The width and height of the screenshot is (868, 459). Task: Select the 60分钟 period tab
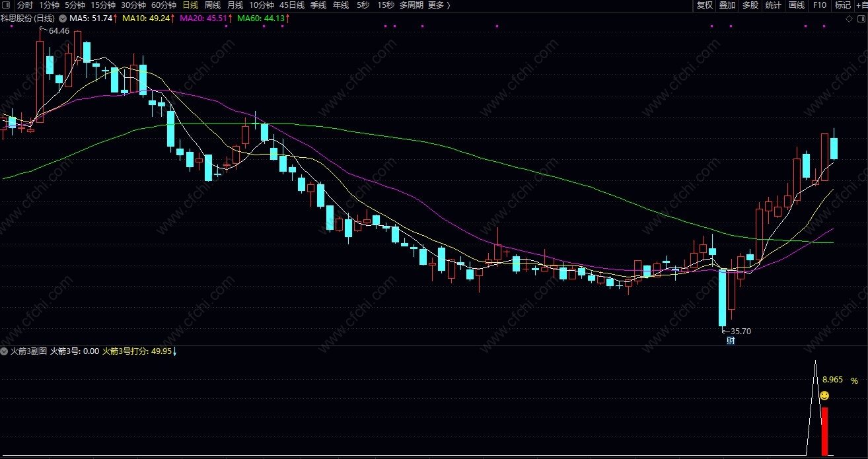[x=164, y=5]
